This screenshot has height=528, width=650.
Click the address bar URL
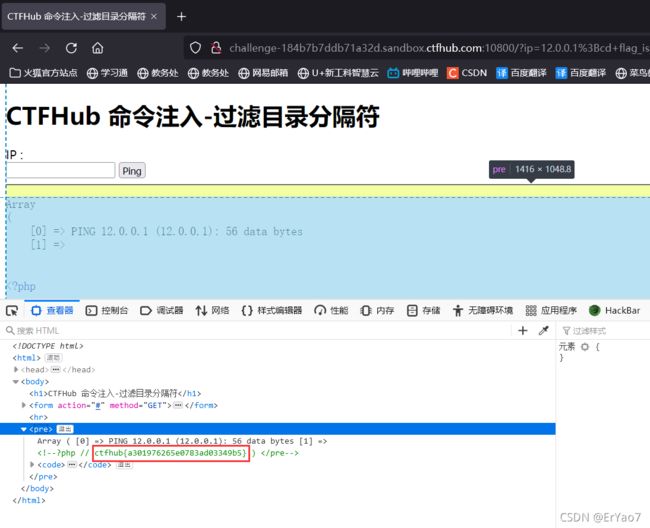pos(439,48)
